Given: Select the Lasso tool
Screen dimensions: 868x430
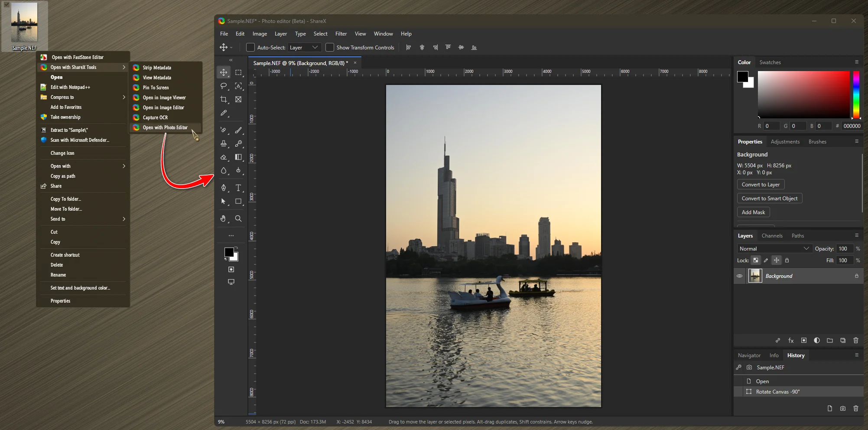Looking at the screenshot, I should pos(224,86).
